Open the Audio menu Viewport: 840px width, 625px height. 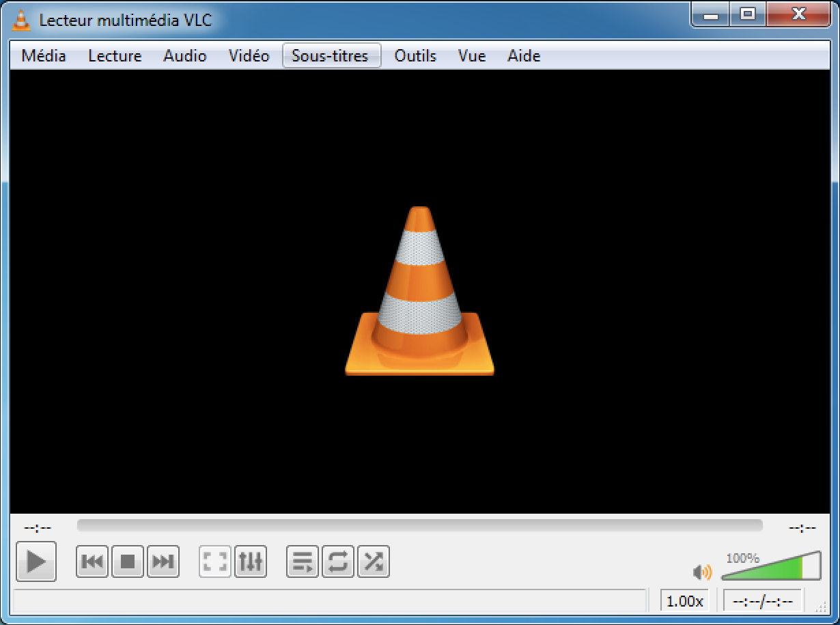(185, 56)
